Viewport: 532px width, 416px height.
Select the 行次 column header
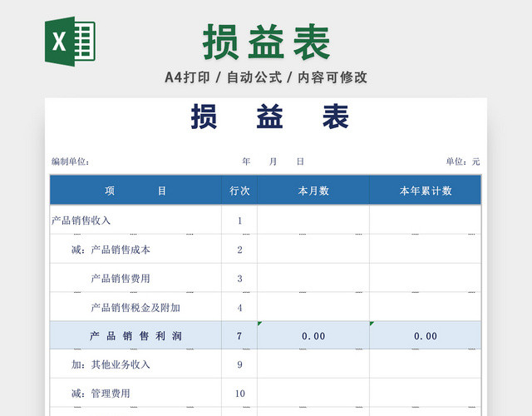(x=239, y=191)
